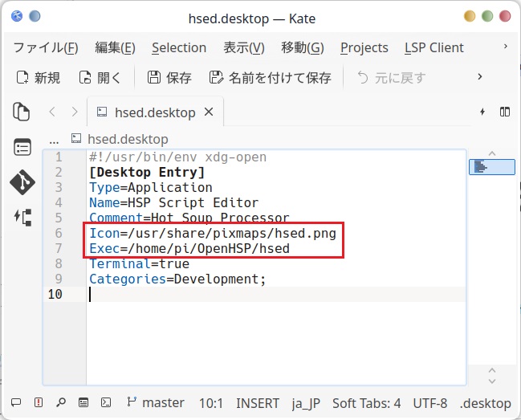This screenshot has height=420, width=521.
Task: Click the Exec=/home/pi/OpenHSP/hsed line
Action: click(189, 248)
